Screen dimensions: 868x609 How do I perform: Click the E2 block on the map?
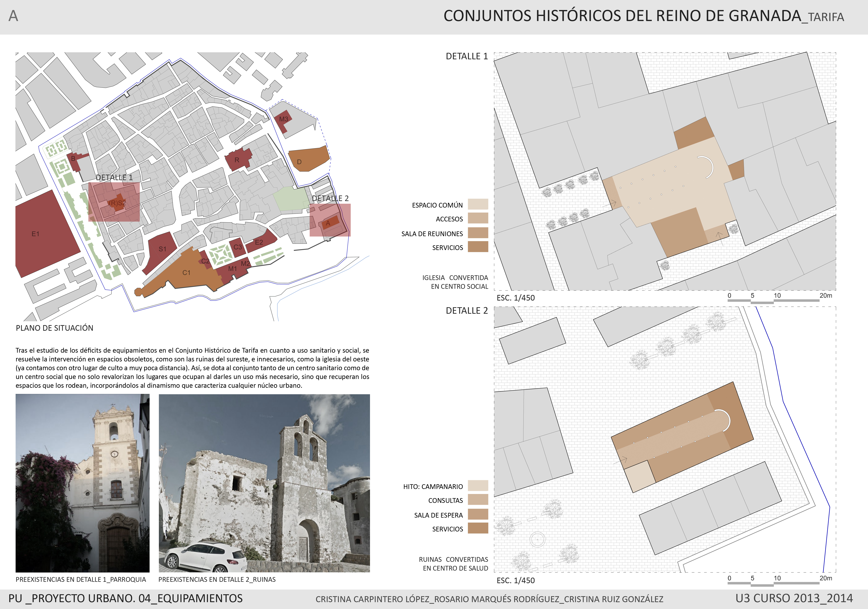[261, 241]
